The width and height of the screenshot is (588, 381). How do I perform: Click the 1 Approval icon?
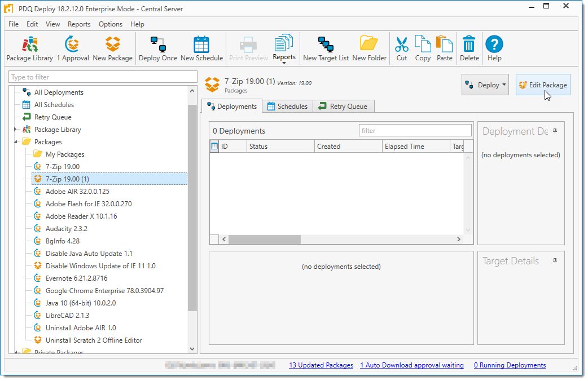[73, 48]
